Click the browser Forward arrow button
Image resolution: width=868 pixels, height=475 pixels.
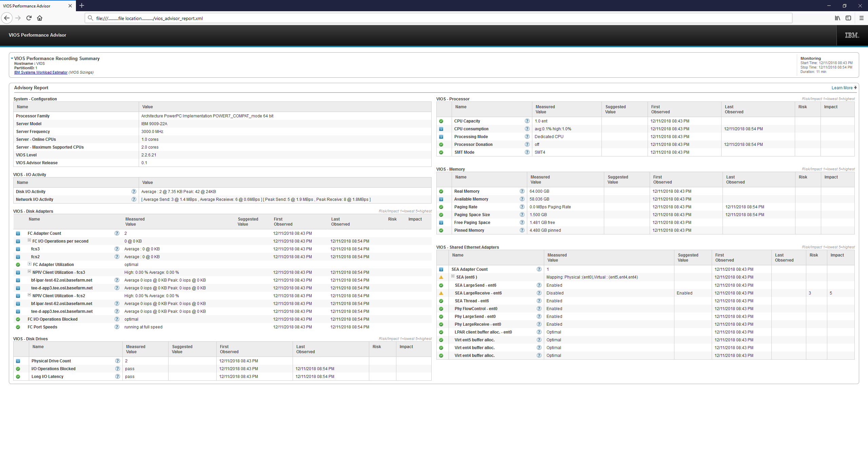click(18, 18)
